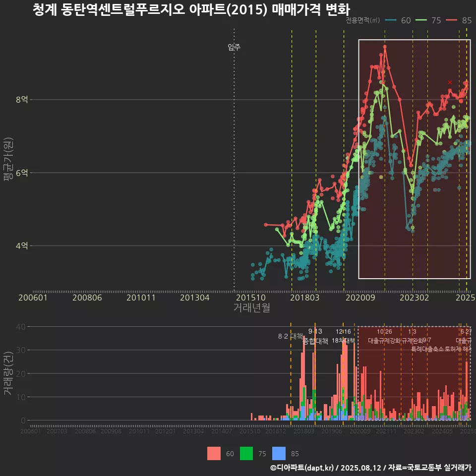The width and height of the screenshot is (476, 476).
Task: Click the '6·27' policy date annotation
Action: tap(466, 332)
